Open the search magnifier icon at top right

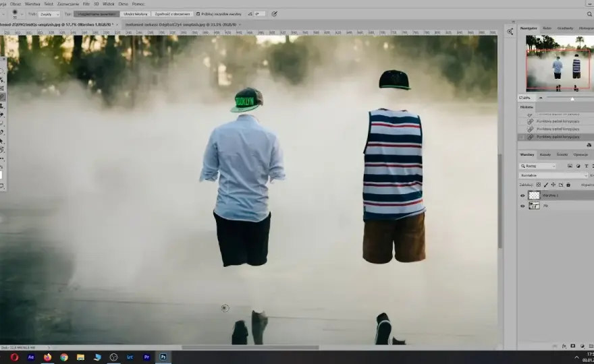(x=589, y=14)
